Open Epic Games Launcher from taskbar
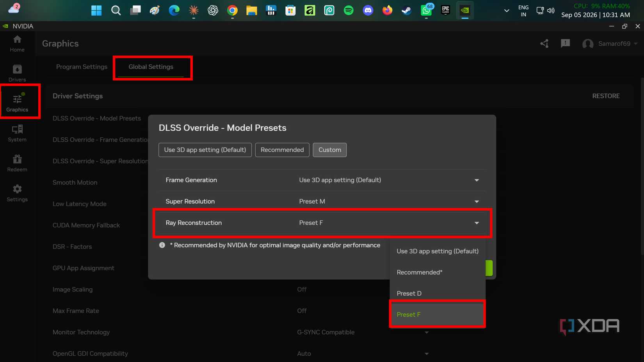The image size is (644, 362). (x=445, y=11)
